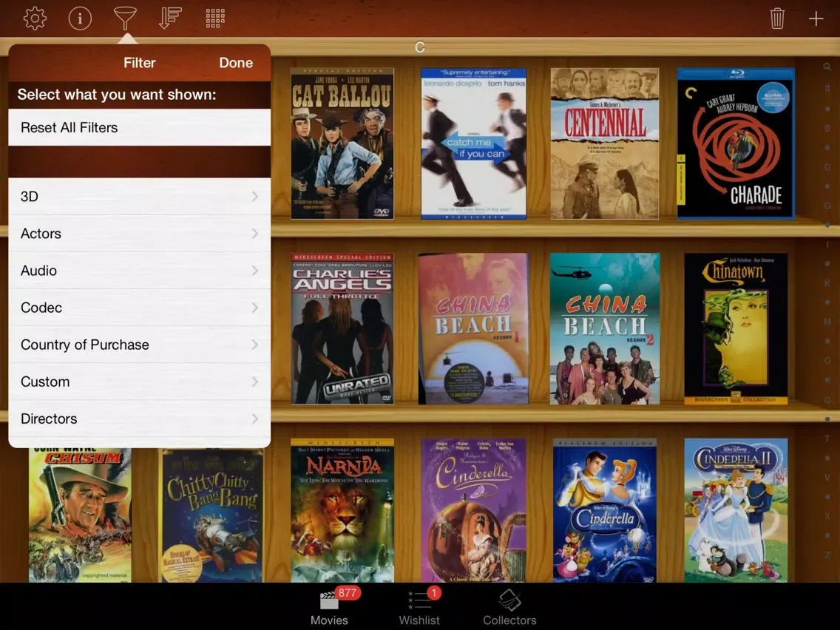Open the Chitty Chitty Bang Bang cover
840x630 pixels.
coord(211,515)
